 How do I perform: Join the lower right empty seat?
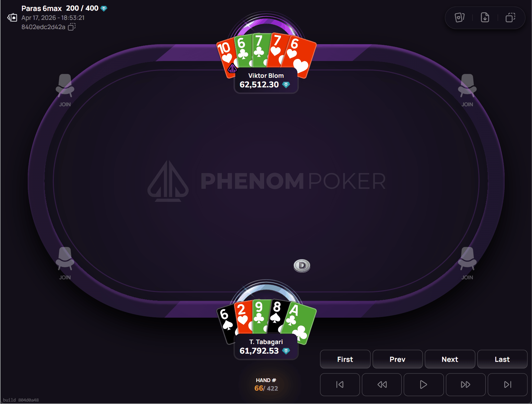pyautogui.click(x=467, y=264)
